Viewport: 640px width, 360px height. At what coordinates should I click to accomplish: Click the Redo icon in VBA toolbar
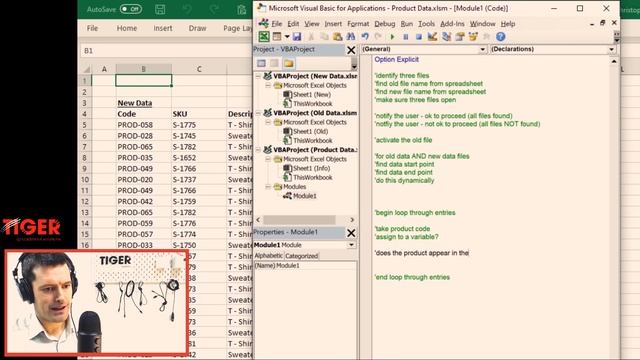[x=378, y=37]
